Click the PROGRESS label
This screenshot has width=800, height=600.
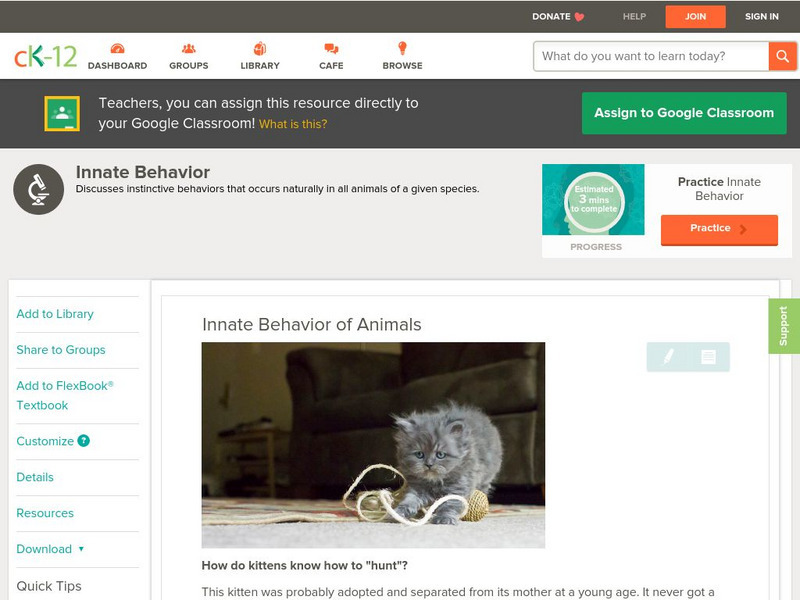click(x=596, y=247)
